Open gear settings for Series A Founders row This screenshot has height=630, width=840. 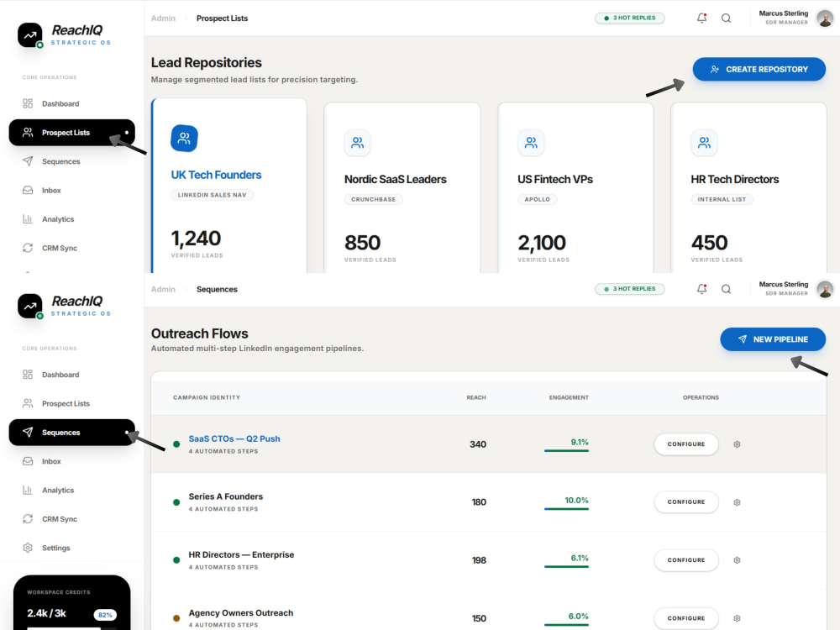pyautogui.click(x=738, y=502)
